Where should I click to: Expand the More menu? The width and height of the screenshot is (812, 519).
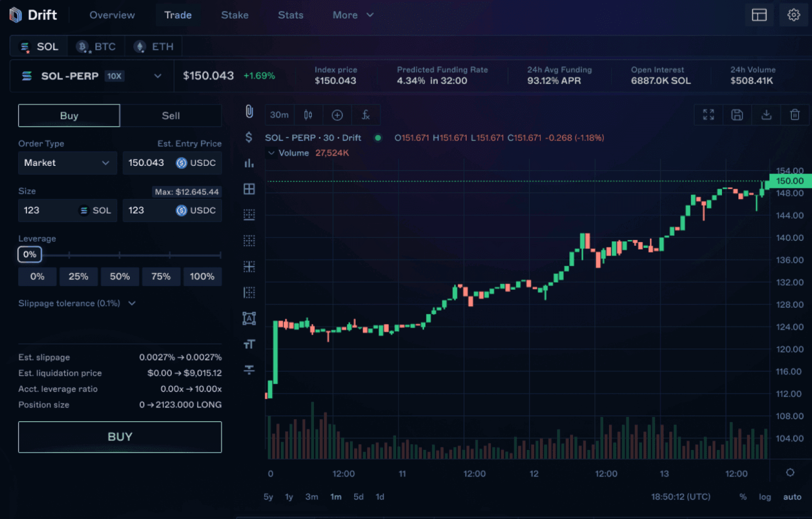pos(353,15)
